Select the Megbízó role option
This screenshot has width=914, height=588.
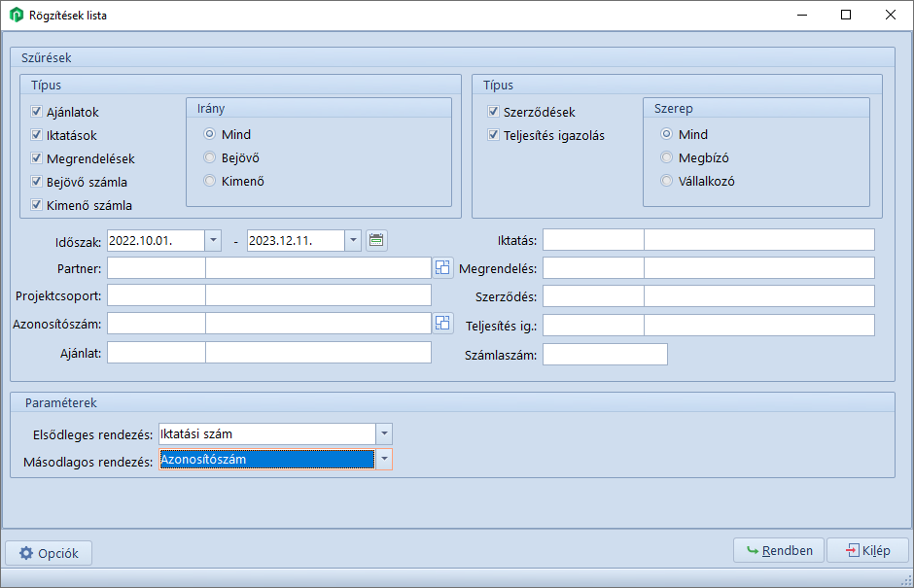[666, 157]
